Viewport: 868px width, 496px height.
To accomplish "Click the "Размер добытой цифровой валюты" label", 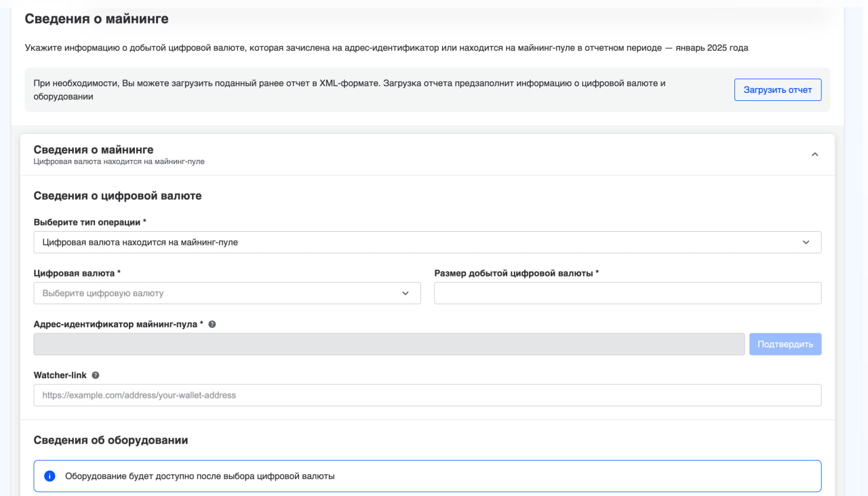I will (x=516, y=273).
